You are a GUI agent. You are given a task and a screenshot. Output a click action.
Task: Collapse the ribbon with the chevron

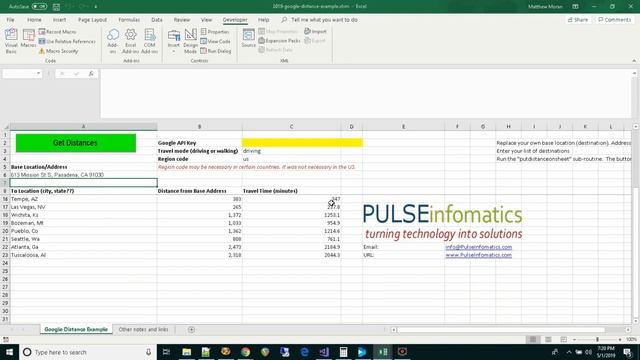(634, 61)
